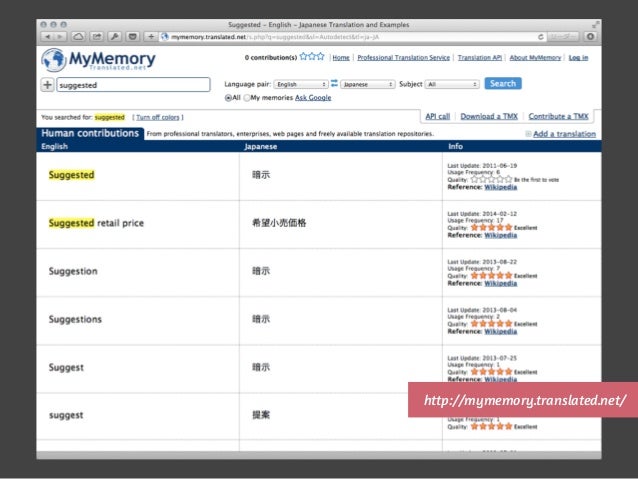
Task: Click quality stars for capitalized Suggest row
Action: 491,372
